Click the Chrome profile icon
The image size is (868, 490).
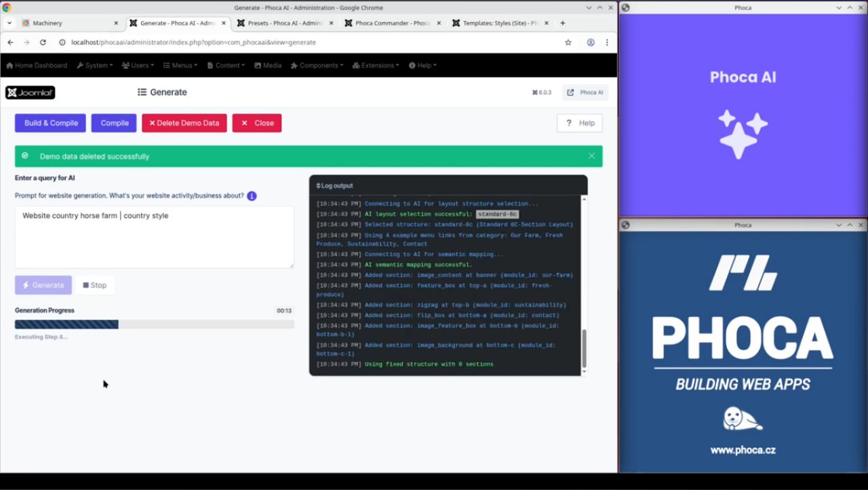[590, 42]
